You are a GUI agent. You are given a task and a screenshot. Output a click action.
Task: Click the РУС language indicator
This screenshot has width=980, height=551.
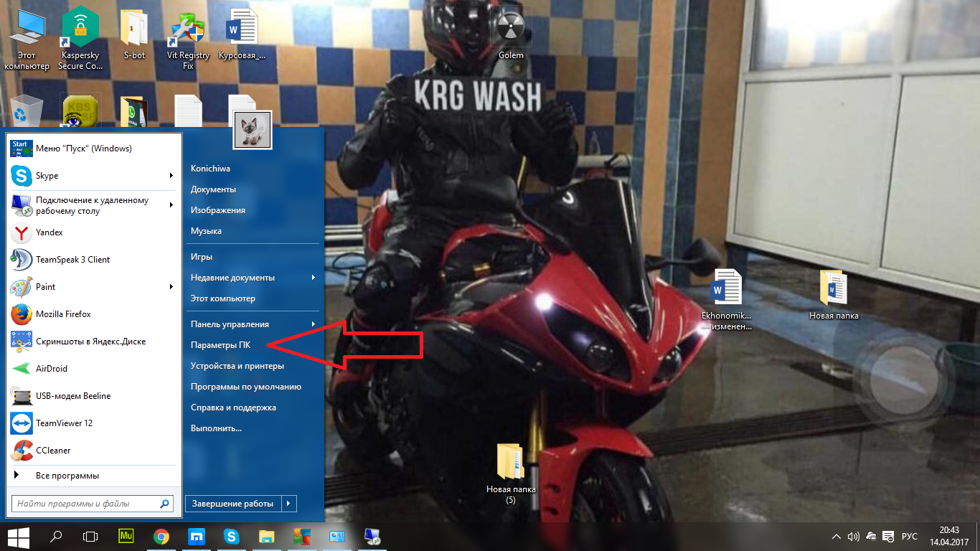(909, 537)
